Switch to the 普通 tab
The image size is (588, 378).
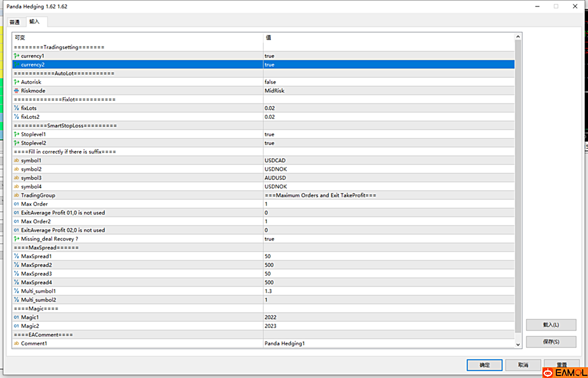tap(15, 22)
